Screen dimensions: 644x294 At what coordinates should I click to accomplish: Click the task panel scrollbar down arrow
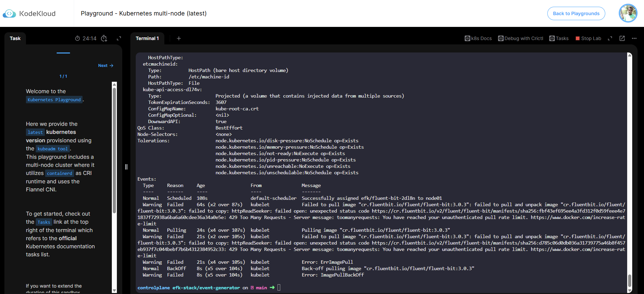(114, 290)
